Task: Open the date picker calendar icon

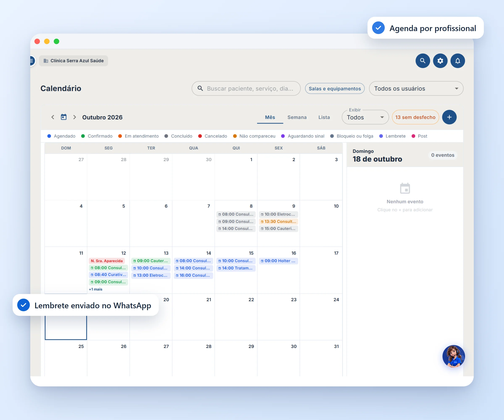Action: [64, 117]
